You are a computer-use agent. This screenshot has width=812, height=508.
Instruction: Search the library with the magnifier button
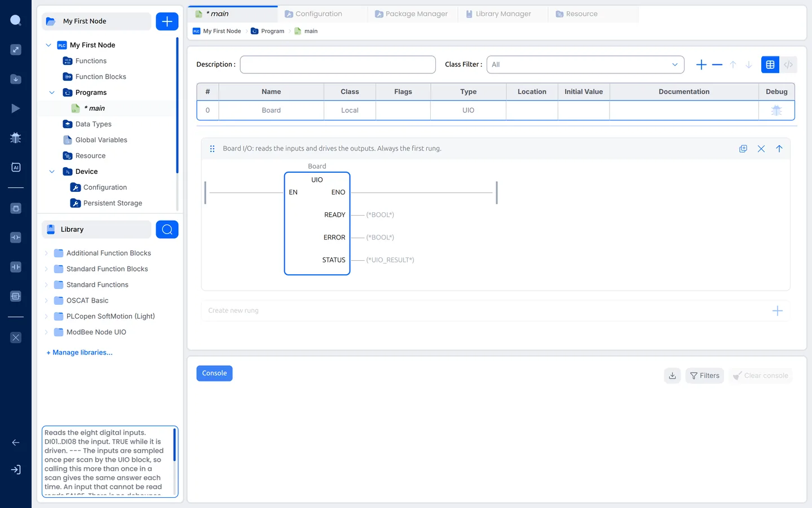[x=167, y=229]
